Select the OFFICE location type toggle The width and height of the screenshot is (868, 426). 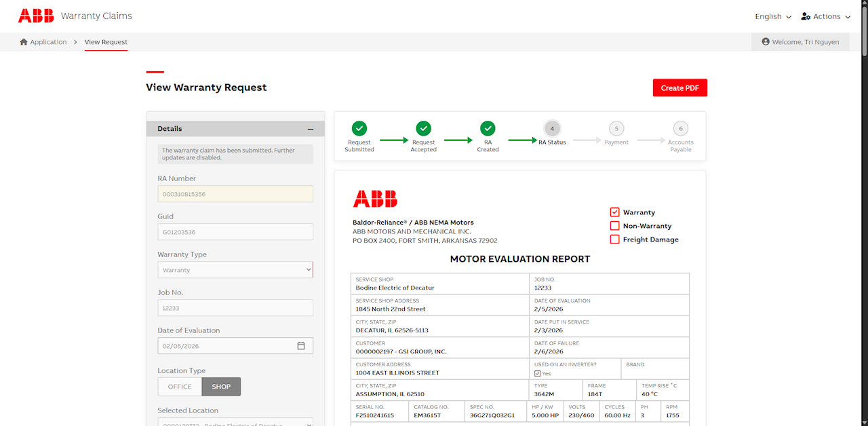tap(180, 387)
